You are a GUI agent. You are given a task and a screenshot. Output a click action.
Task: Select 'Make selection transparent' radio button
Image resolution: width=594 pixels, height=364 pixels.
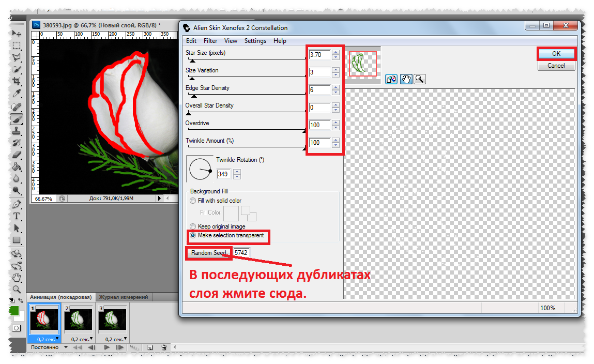tap(193, 235)
